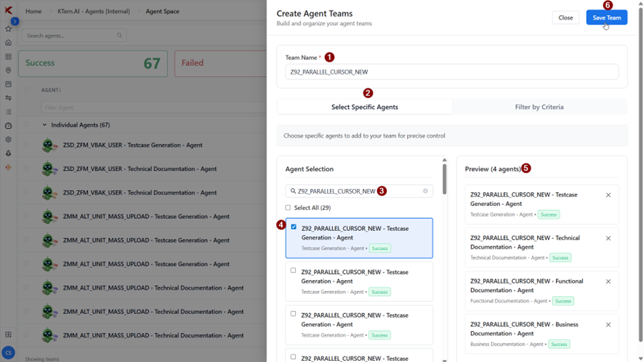Toggle the Select All (29) checkbox
644x362 pixels.
pyautogui.click(x=288, y=207)
